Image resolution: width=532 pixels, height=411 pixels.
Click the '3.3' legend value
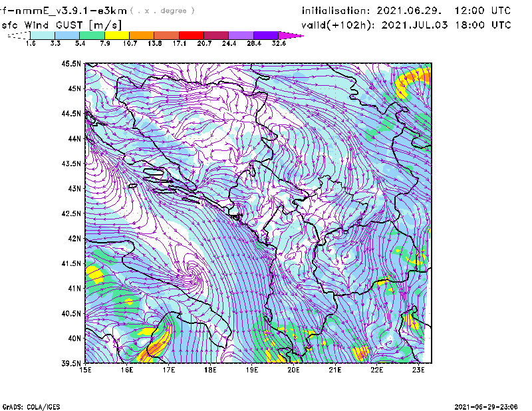55,43
